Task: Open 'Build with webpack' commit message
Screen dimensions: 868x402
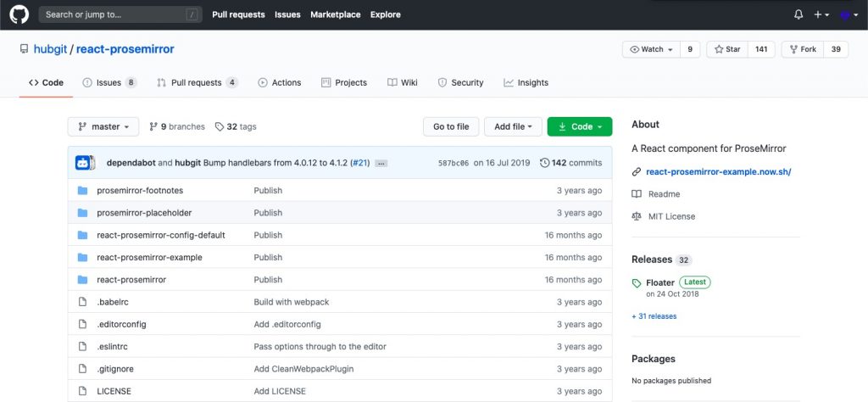Action: (x=292, y=302)
